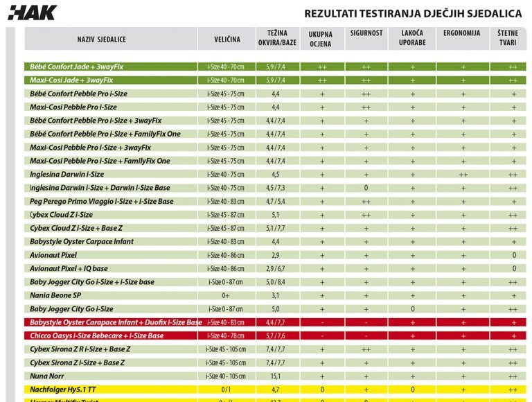
Task: Click weight '4,5' in Inglesina Darwin i-Size row
Action: coord(276,175)
